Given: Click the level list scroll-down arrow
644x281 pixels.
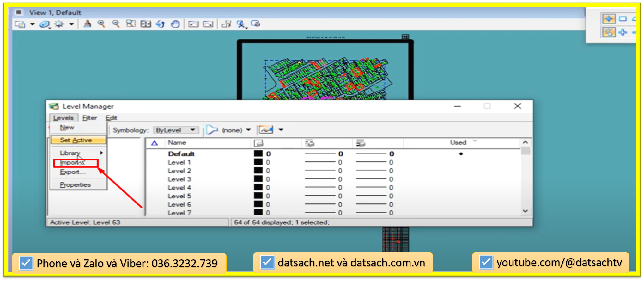Looking at the screenshot, I should pos(525,211).
